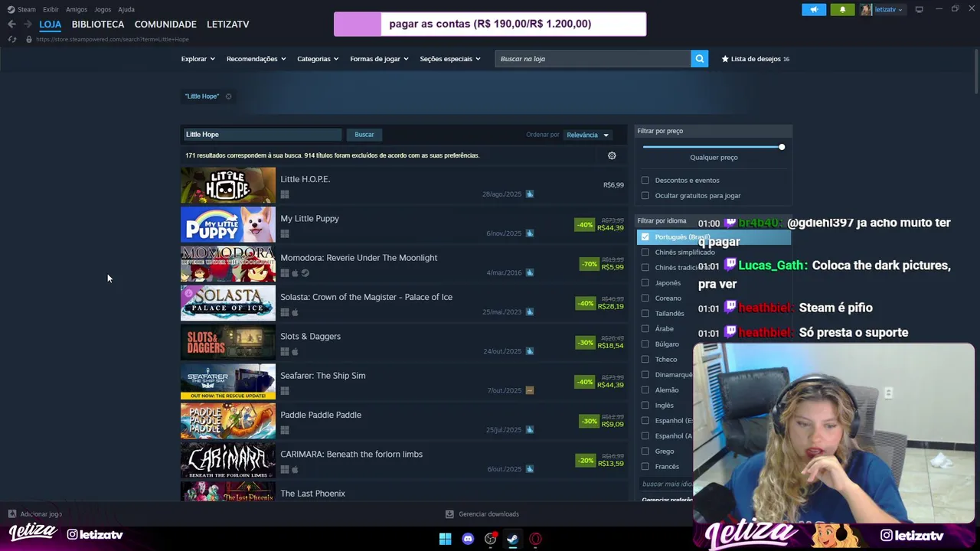Viewport: 980px width, 551px height.
Task: Expand the Recomendações dropdown
Action: [256, 59]
